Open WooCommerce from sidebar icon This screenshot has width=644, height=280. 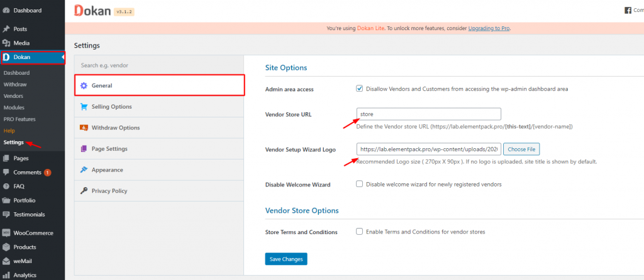click(x=6, y=232)
